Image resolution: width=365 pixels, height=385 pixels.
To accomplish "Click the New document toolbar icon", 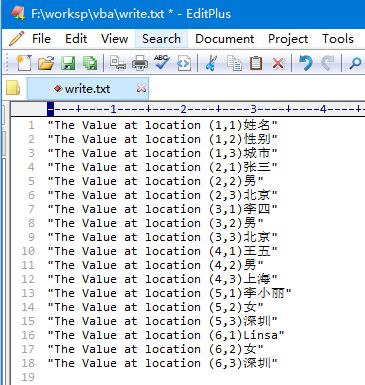I will (24, 63).
